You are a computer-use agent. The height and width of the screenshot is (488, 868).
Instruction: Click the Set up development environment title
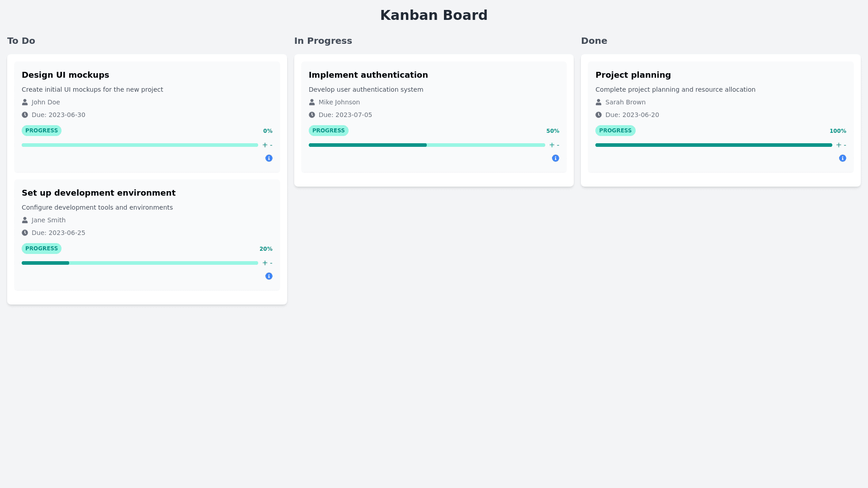point(99,193)
